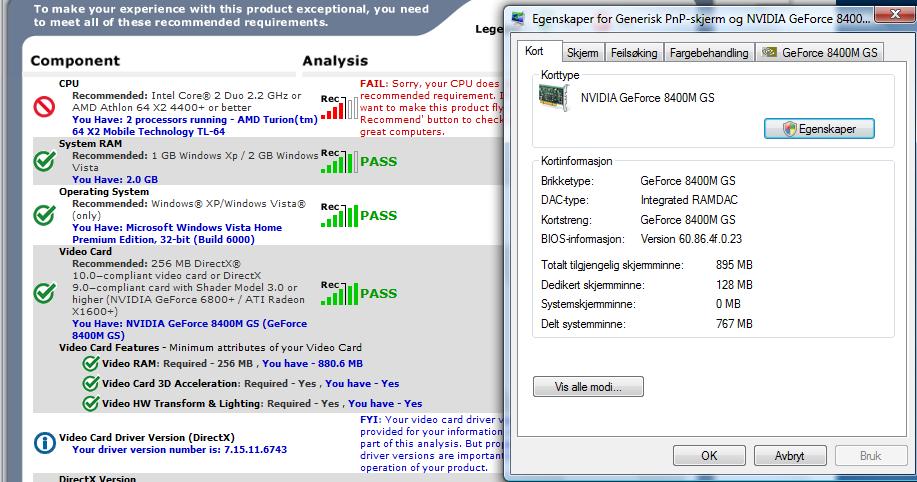Click 'You have - 880.6 MB' text
This screenshot has width=917, height=482.
(x=312, y=363)
